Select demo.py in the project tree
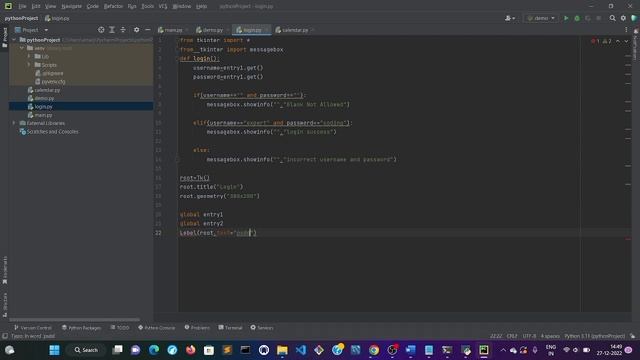The image size is (640, 360). 44,98
